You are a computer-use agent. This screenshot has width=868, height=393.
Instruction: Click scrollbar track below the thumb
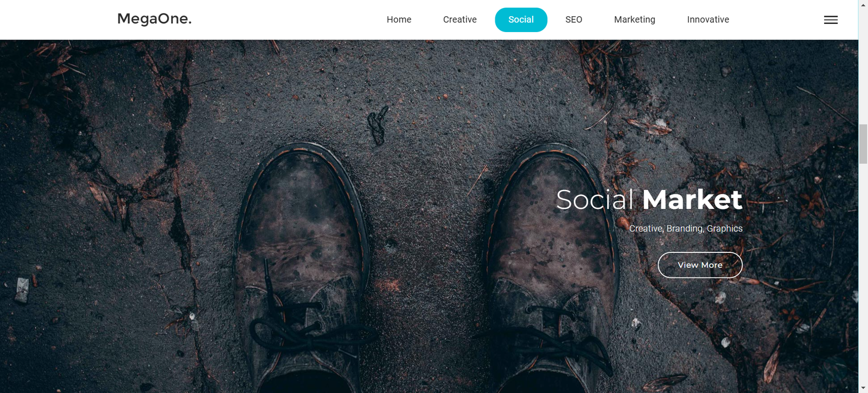(863, 271)
